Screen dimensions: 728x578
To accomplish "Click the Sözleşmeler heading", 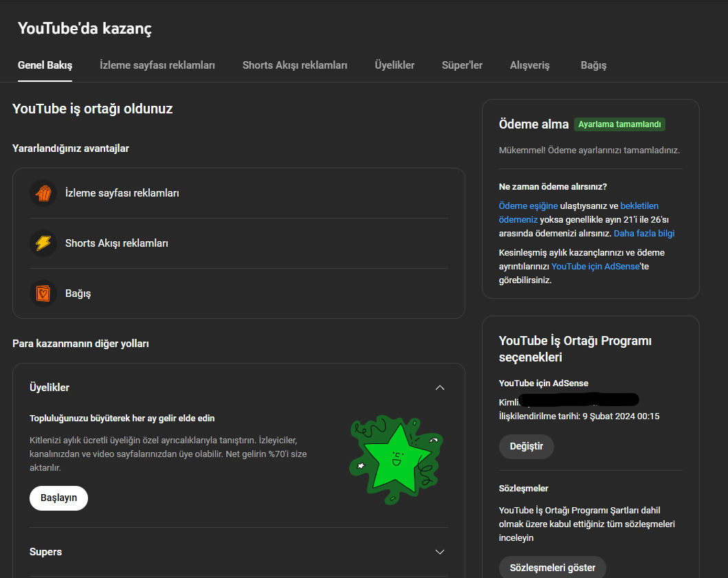I will [524, 489].
